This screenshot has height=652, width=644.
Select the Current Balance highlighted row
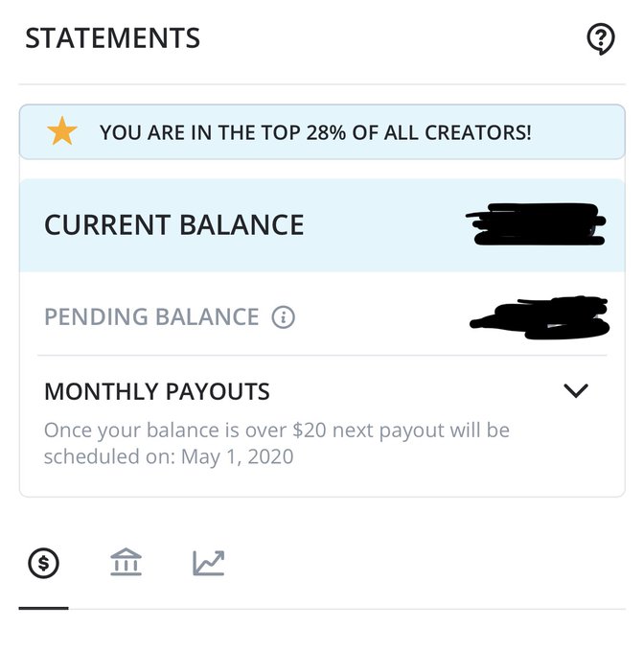click(x=322, y=225)
